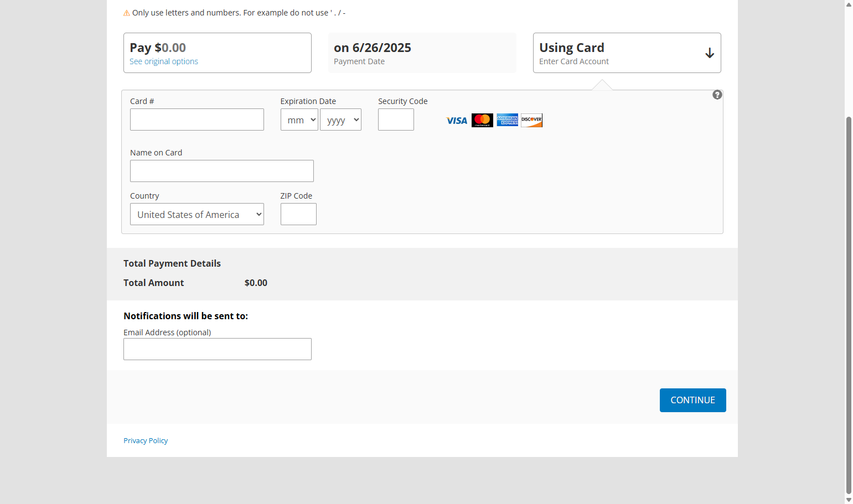Screen dimensions: 853x504
Task: Click the page vertical scrollbar thumb
Action: [x=849, y=304]
